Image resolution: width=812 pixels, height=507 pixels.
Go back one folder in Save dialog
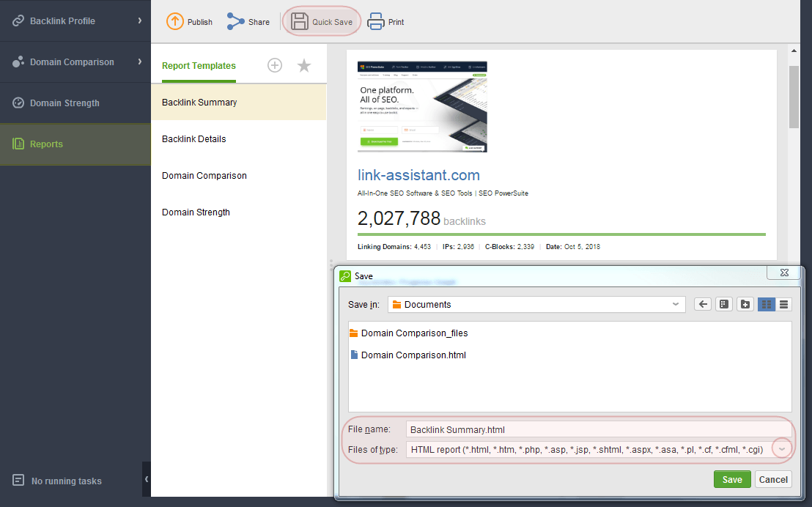point(703,304)
